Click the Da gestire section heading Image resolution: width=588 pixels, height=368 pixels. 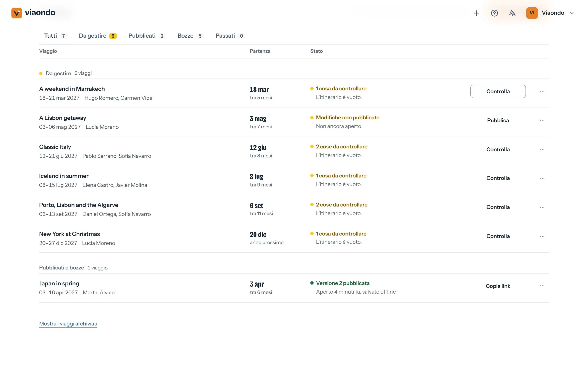click(58, 73)
